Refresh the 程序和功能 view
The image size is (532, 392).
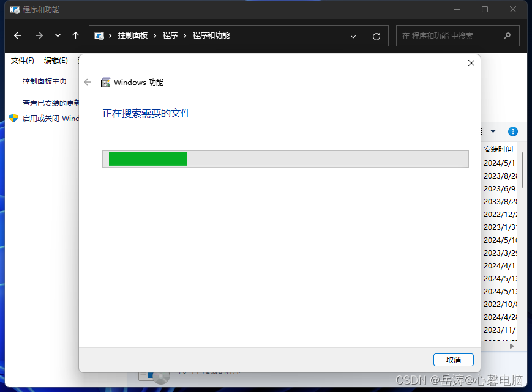(377, 36)
